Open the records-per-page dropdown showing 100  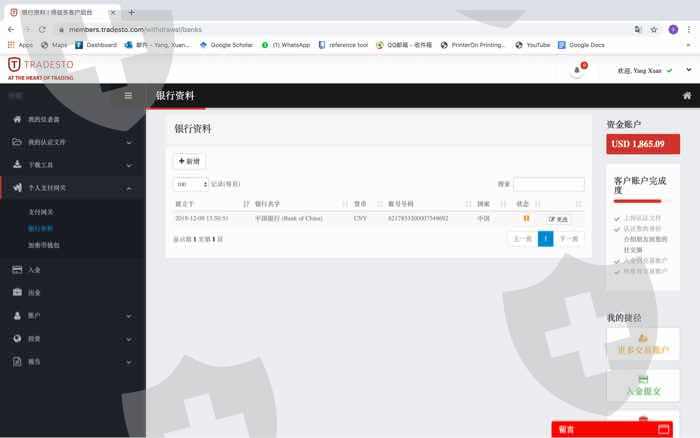point(190,184)
